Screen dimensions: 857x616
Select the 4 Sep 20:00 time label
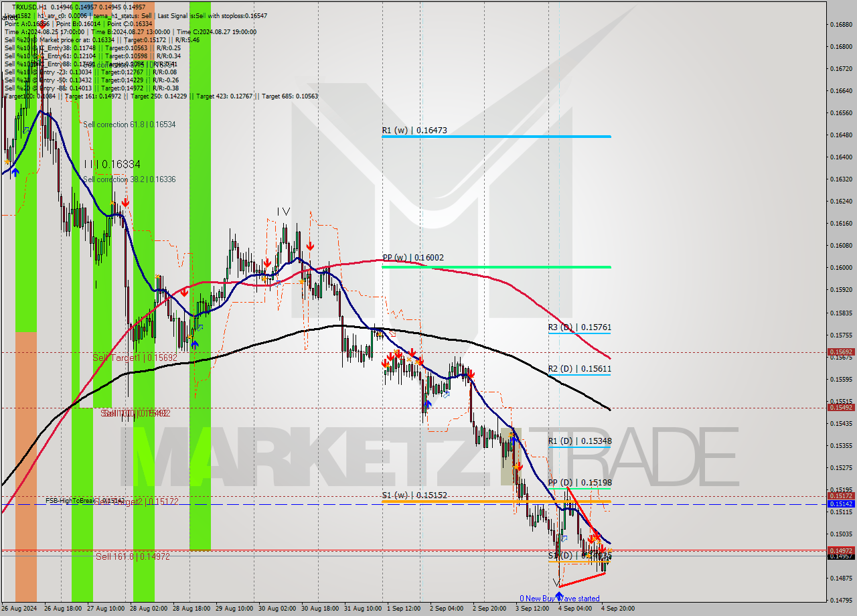click(617, 609)
